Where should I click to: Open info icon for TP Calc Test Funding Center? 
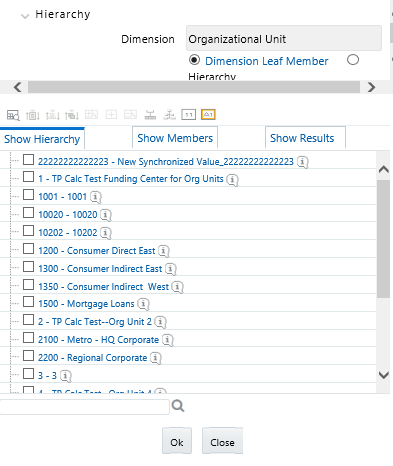pyautogui.click(x=232, y=180)
